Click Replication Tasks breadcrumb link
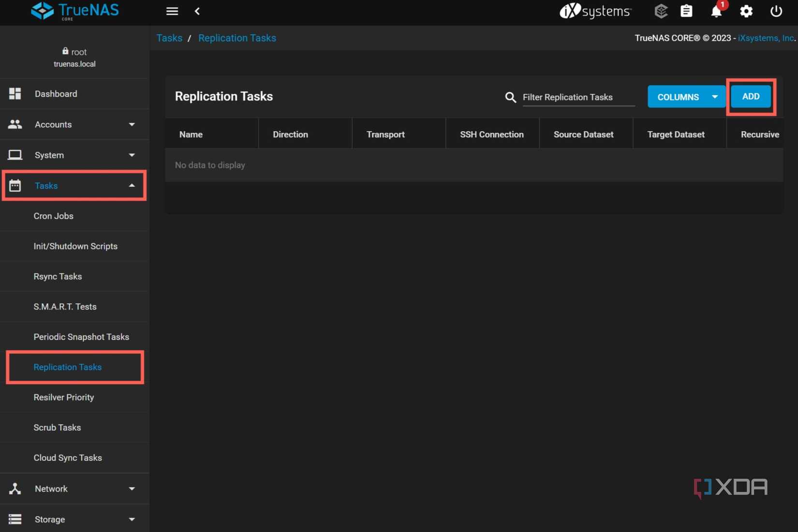 pos(237,38)
